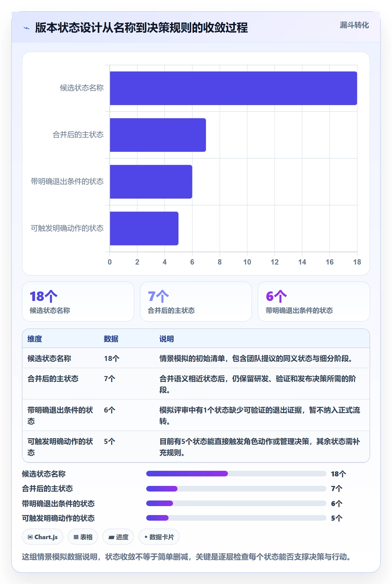Screen dimensions: 392x584
Task: Click the 5个 cell in table
Action: click(x=109, y=441)
